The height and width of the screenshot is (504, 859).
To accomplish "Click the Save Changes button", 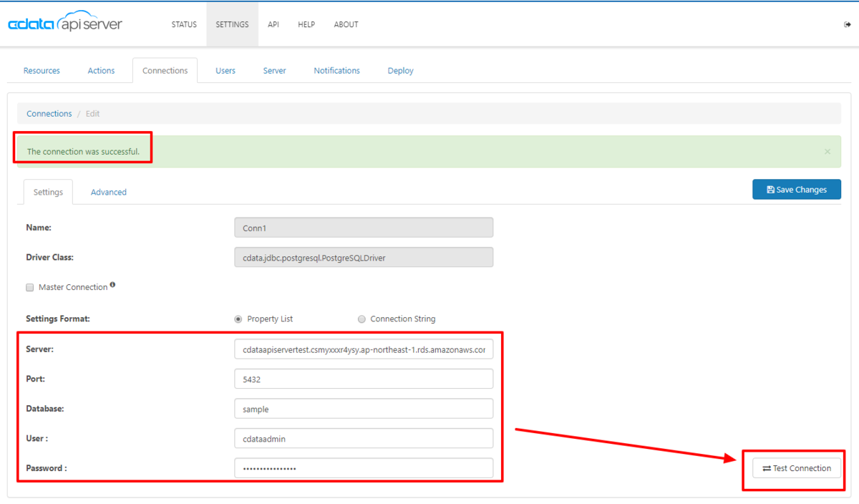I will [x=797, y=190].
